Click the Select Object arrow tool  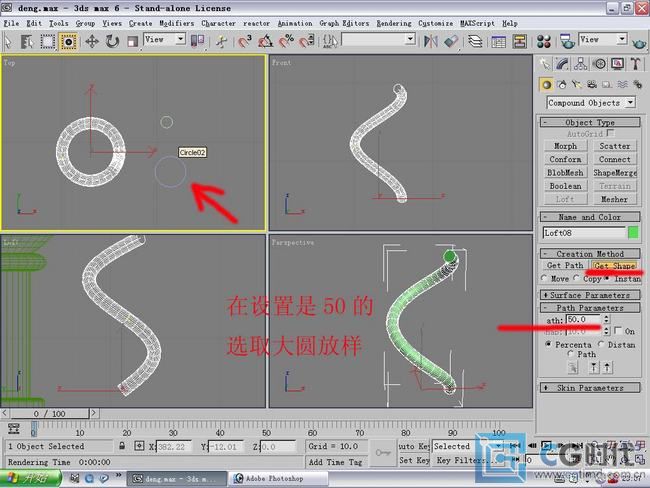click(9, 41)
